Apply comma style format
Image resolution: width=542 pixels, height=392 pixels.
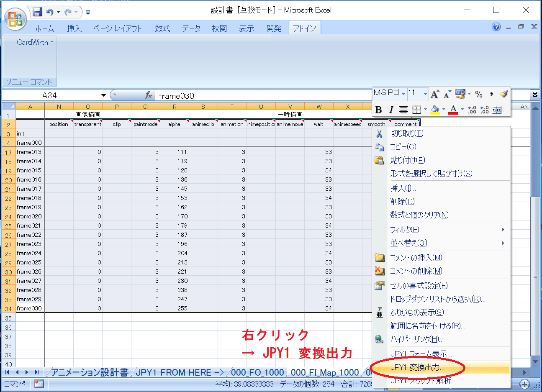[491, 94]
